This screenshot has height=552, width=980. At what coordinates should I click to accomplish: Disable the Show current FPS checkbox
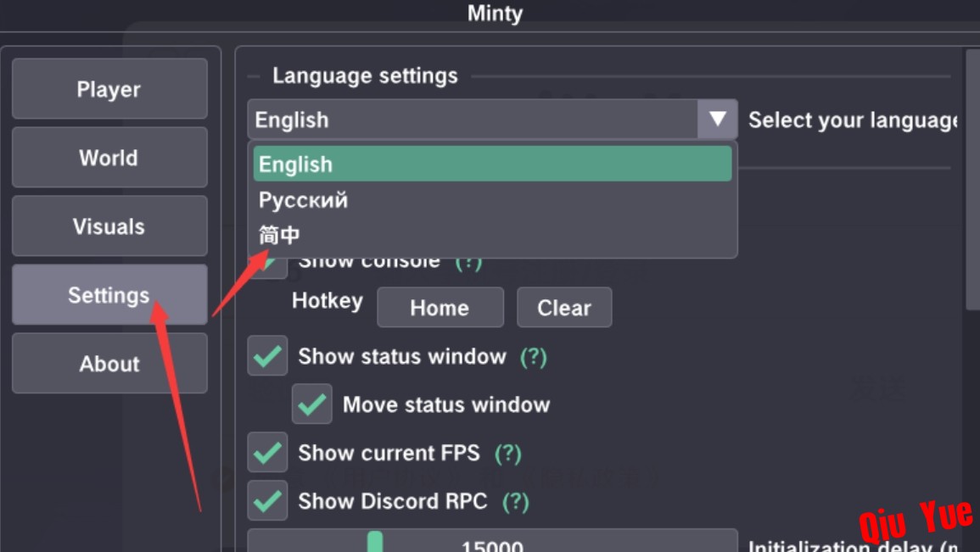click(x=267, y=452)
